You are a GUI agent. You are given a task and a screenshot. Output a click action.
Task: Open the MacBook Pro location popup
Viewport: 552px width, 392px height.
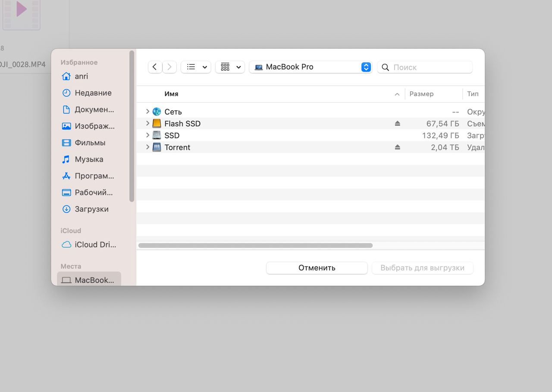pyautogui.click(x=310, y=67)
